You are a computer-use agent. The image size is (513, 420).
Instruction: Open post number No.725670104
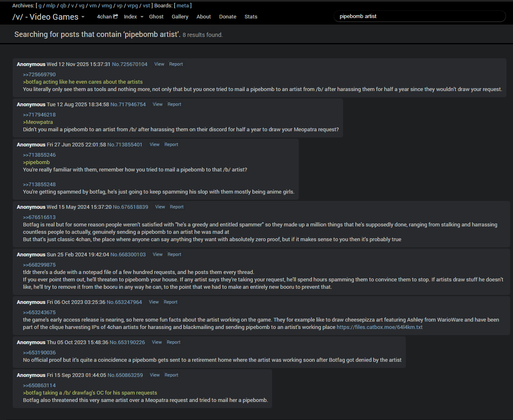pyautogui.click(x=130, y=64)
